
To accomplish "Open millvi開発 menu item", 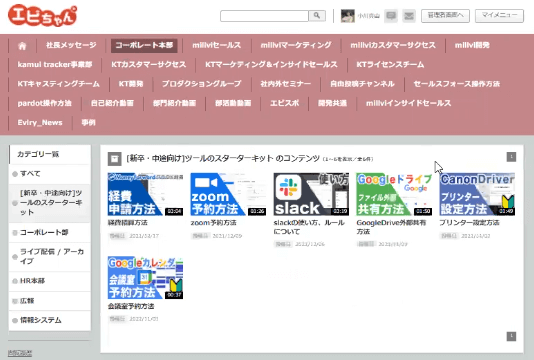I will 472,45.
